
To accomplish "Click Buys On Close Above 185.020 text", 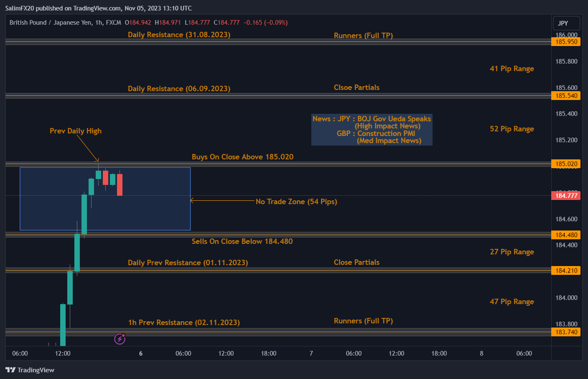I will (x=242, y=157).
